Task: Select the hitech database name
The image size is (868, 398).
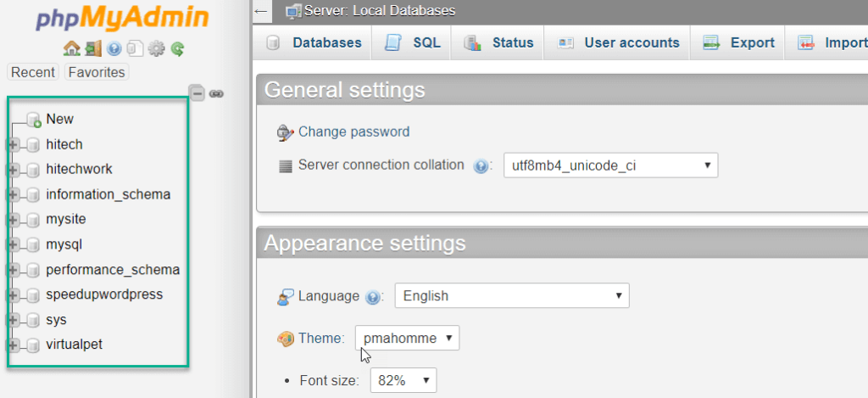Action: point(64,144)
